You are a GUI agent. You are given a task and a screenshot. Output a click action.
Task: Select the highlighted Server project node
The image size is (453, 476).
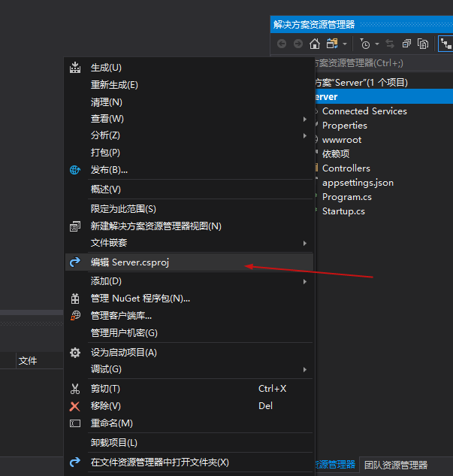(383, 96)
